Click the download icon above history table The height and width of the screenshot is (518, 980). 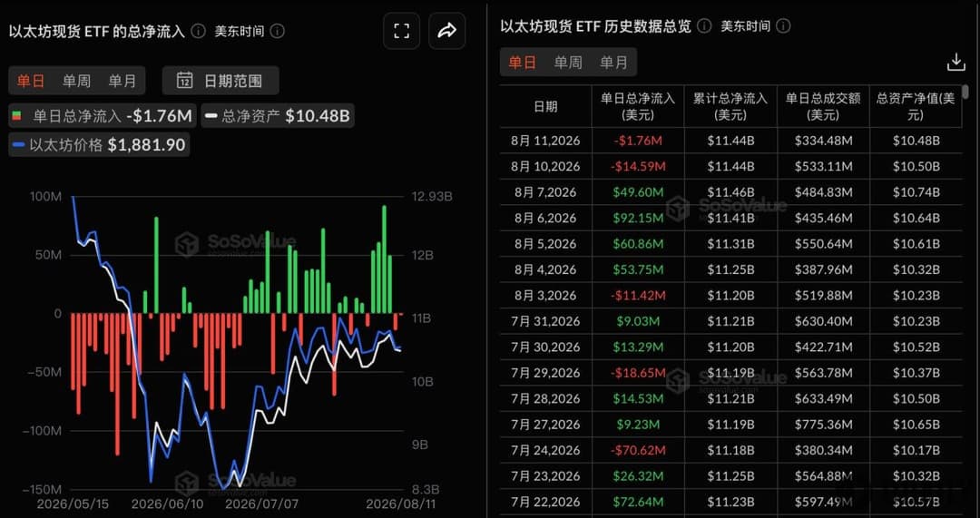[955, 63]
